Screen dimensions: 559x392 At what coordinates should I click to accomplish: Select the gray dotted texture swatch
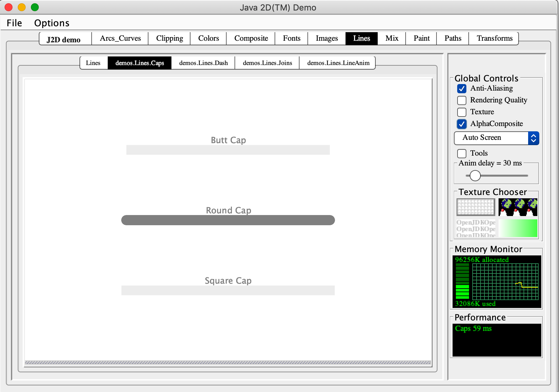click(476, 207)
